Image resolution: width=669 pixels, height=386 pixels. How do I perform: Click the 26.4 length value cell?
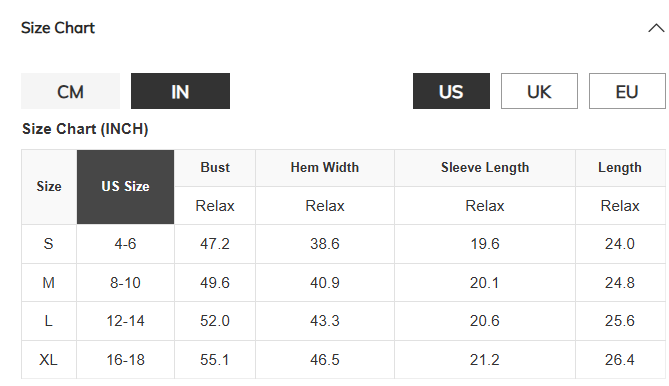click(x=620, y=360)
